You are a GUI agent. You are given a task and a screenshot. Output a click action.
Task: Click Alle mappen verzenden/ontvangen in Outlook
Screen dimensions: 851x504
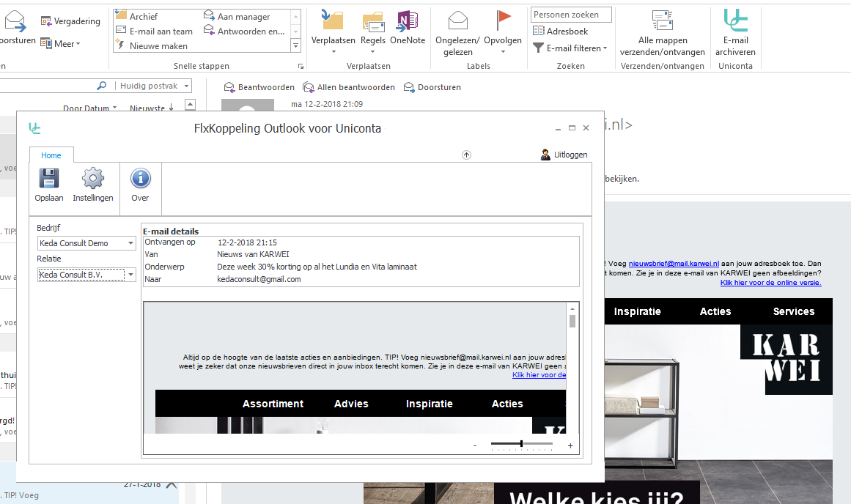pyautogui.click(x=662, y=34)
